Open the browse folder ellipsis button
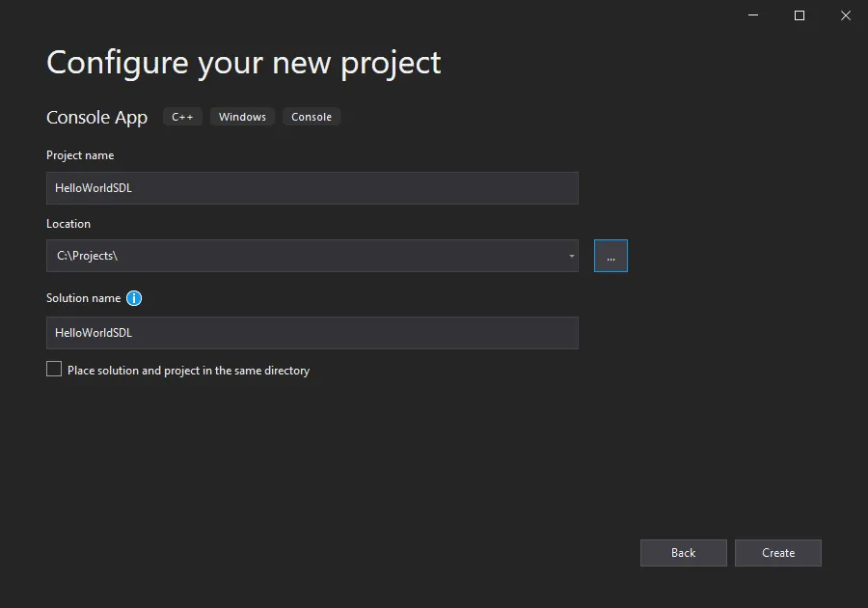The width and height of the screenshot is (868, 608). coord(610,256)
